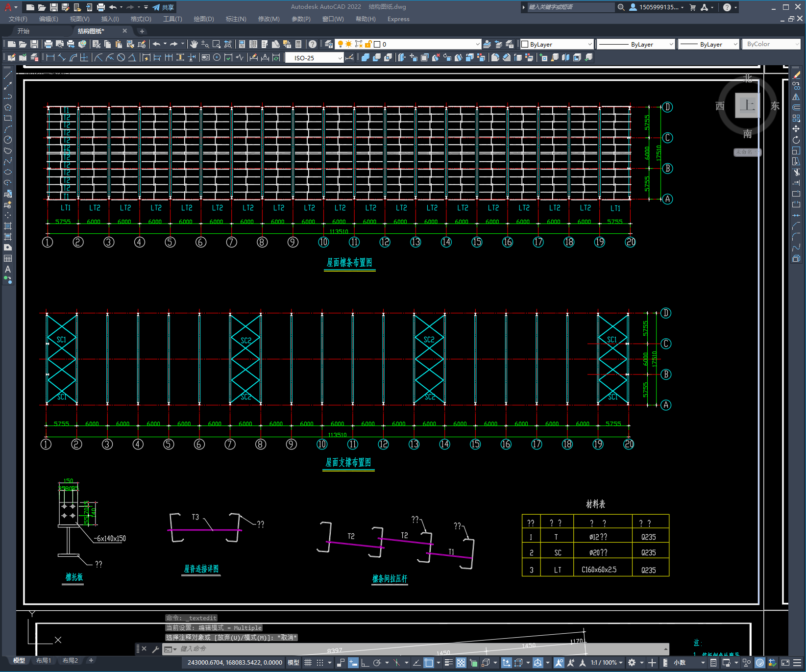Expand the workspace gear dropdown arrow
This screenshot has width=806, height=672.
[x=641, y=663]
